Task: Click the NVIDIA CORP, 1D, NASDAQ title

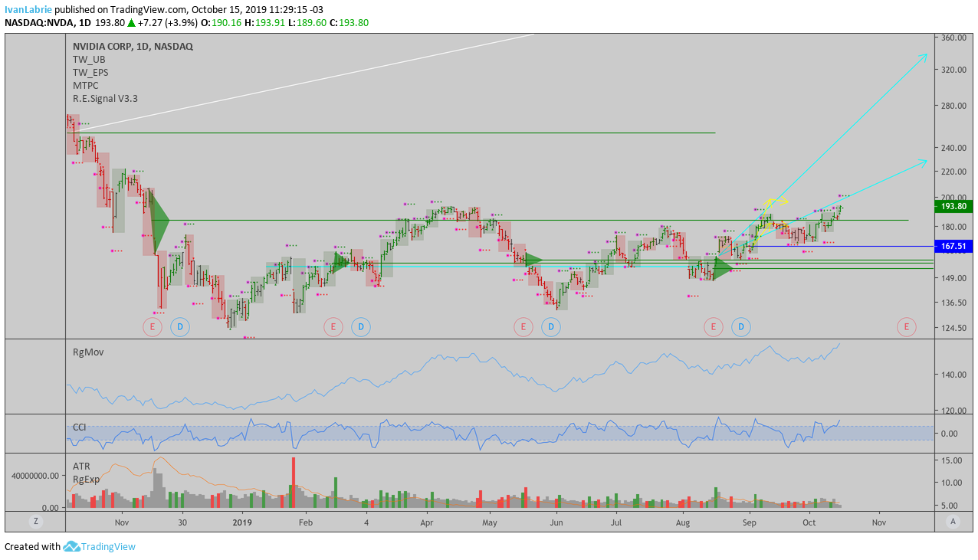Action: click(x=133, y=46)
